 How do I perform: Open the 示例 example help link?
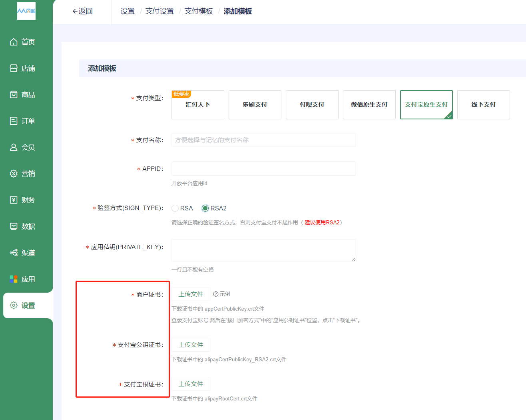(222, 294)
